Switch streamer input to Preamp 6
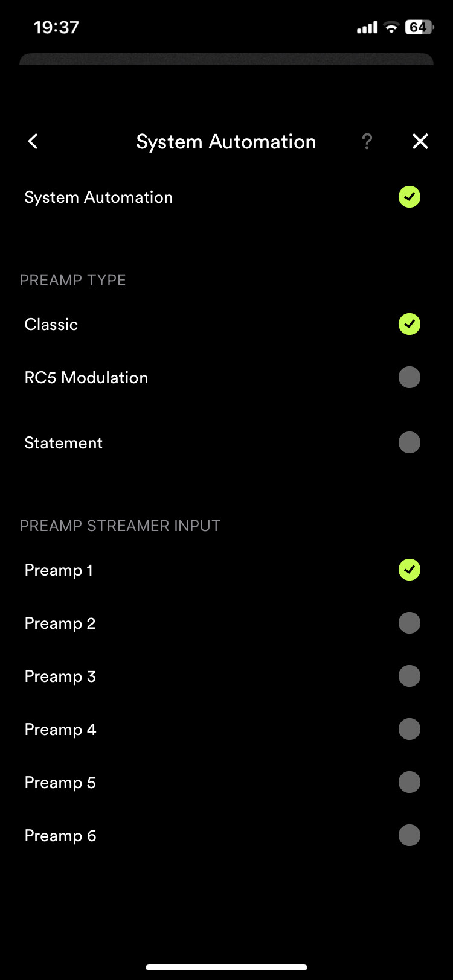Image resolution: width=453 pixels, height=980 pixels. [409, 835]
